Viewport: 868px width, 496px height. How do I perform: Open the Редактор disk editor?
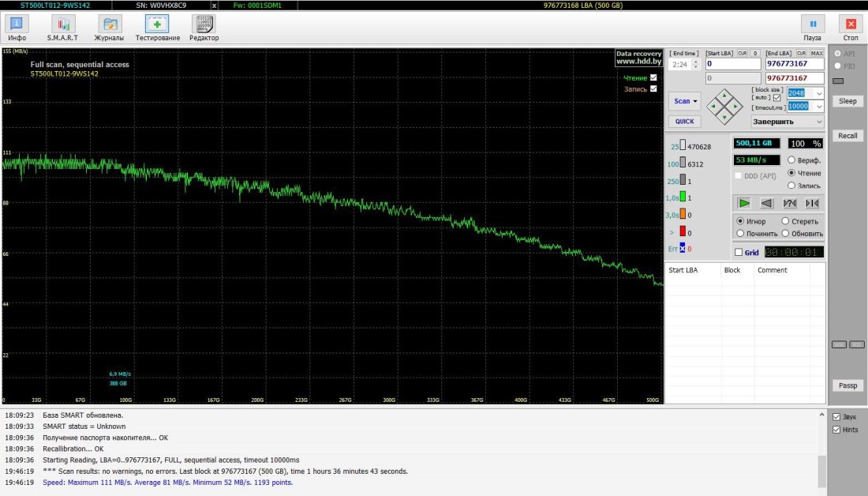204,28
